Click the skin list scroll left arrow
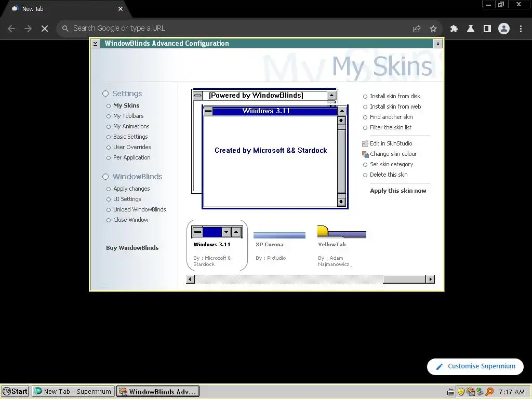The height and width of the screenshot is (399, 532). pos(190,280)
